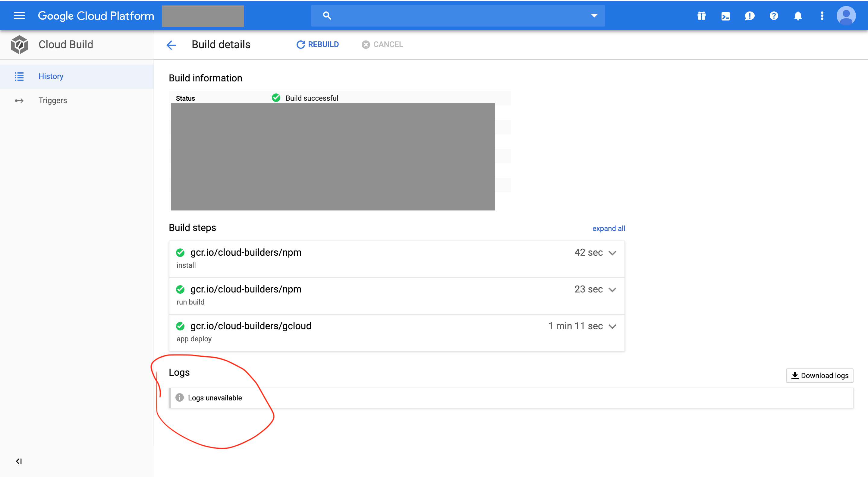Open the free trial gift icon
Screen dimensions: 868x477
(x=702, y=16)
